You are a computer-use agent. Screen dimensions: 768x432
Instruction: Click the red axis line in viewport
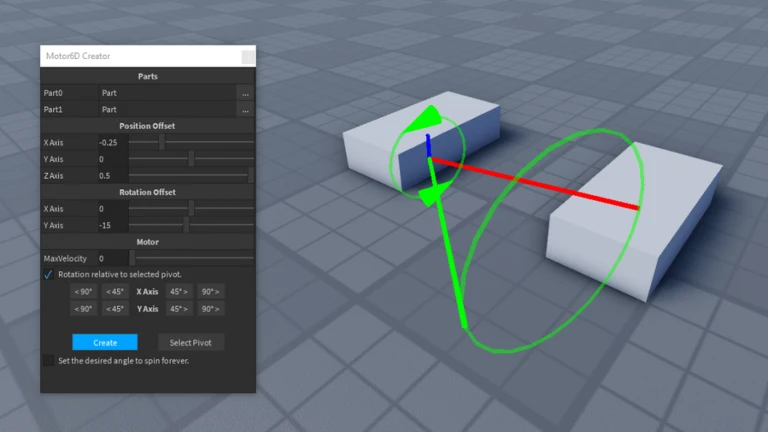[x=540, y=184]
